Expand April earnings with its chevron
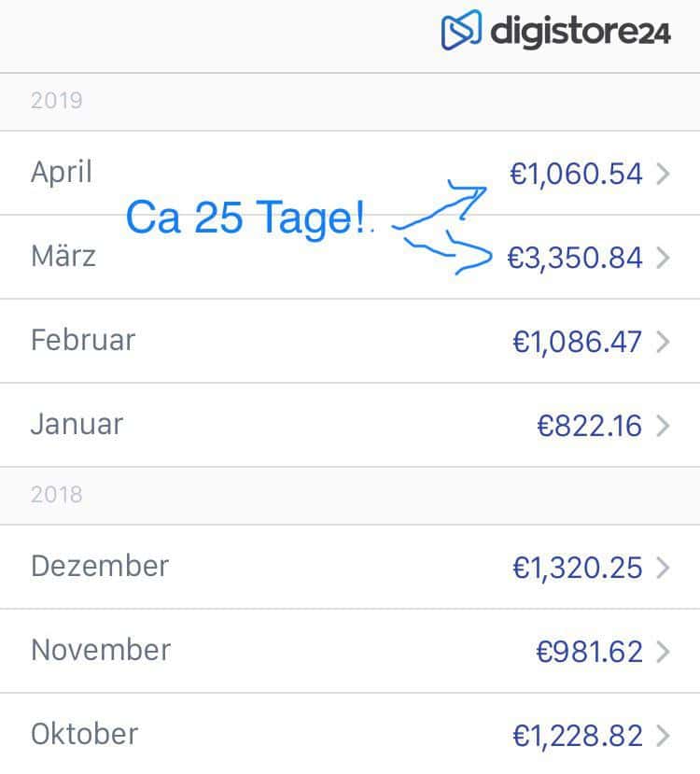Screen dimensions: 700x774 tap(663, 174)
